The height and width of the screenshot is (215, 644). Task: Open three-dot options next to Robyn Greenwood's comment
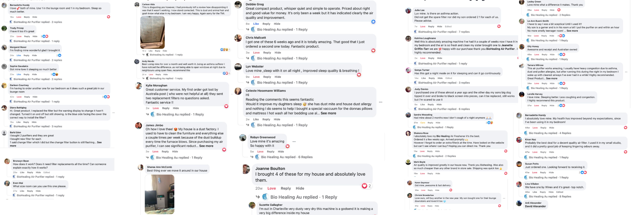coord(294,142)
